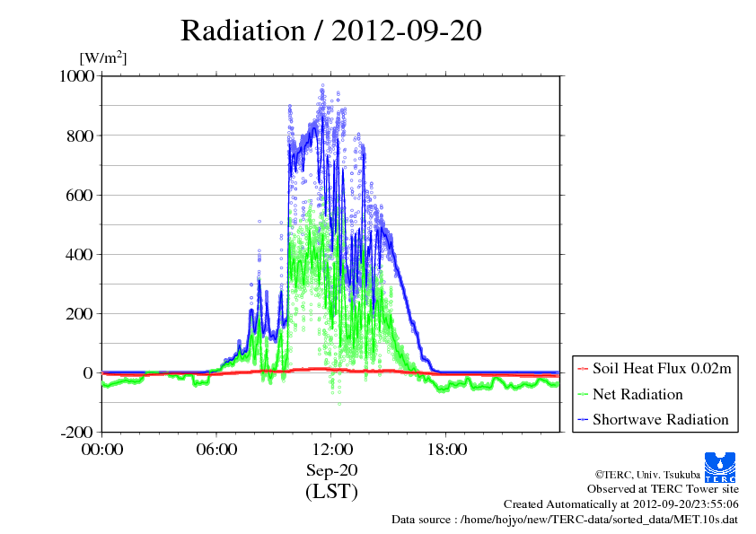Click the '400' y-axis value
The image size is (756, 534).
pos(80,255)
